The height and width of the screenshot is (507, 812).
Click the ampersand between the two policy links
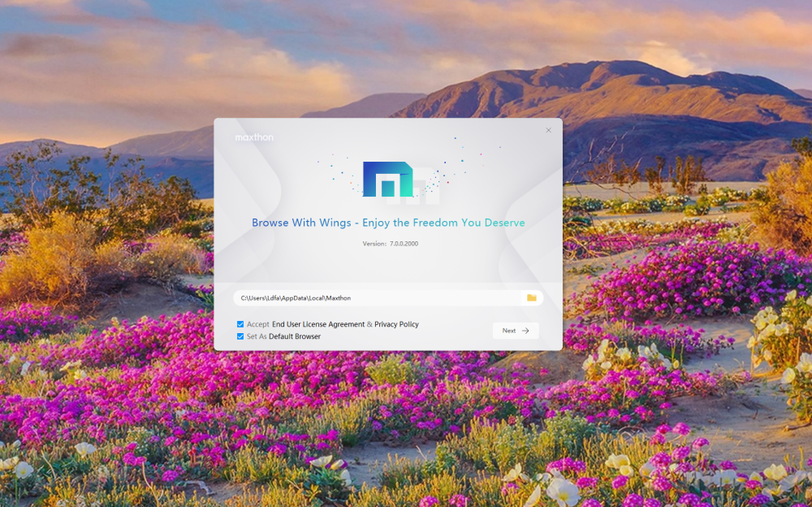tap(369, 324)
